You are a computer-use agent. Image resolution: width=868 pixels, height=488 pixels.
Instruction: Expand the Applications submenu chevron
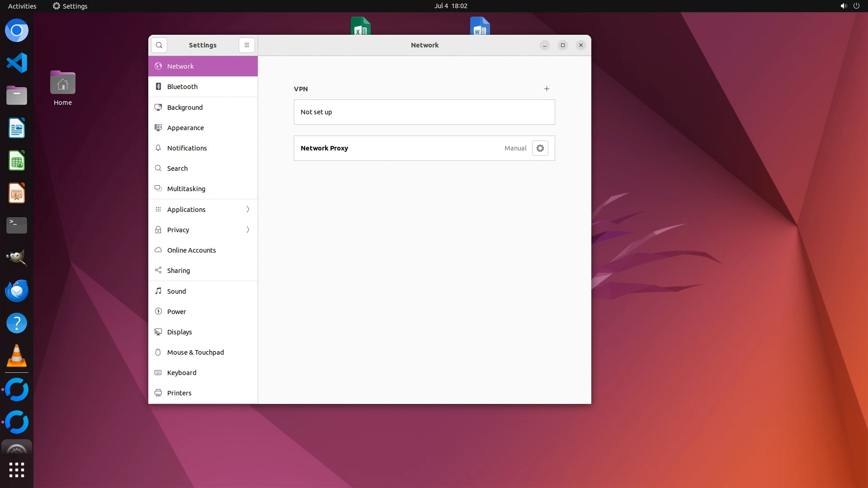248,209
